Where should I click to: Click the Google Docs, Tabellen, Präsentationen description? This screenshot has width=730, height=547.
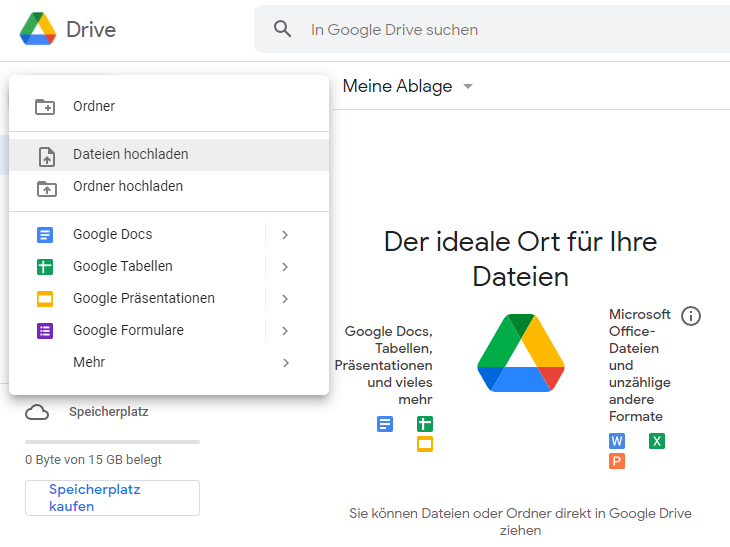click(x=384, y=365)
